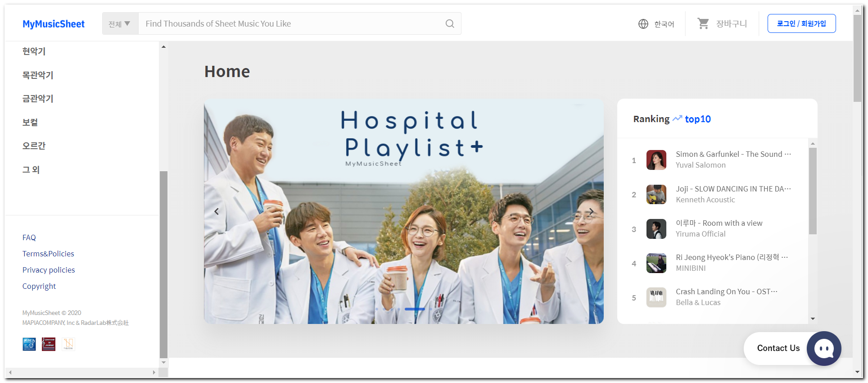Open Crash Landing On You thumbnail
This screenshot has width=868, height=383.
coord(656,297)
